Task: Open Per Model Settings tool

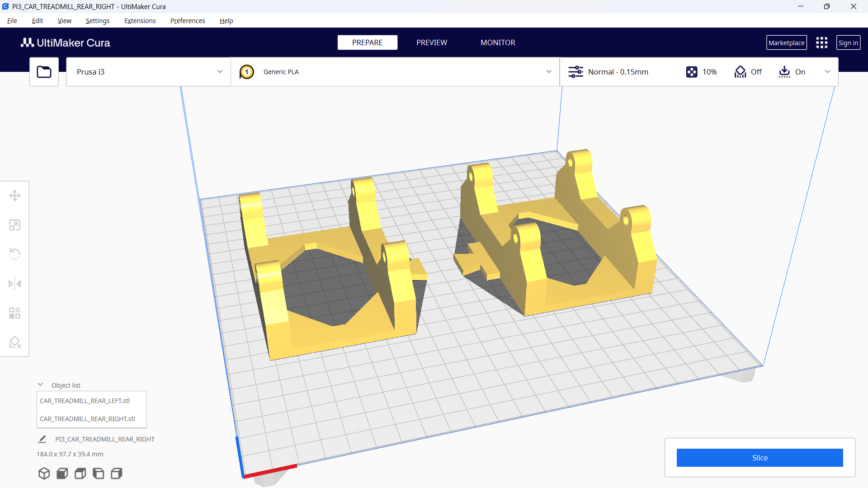Action: point(15,313)
